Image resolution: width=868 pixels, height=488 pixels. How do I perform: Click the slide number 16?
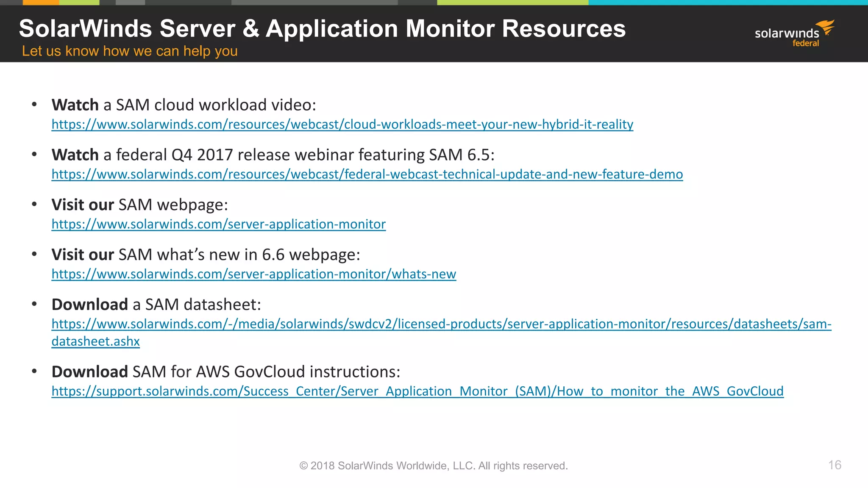click(x=835, y=465)
